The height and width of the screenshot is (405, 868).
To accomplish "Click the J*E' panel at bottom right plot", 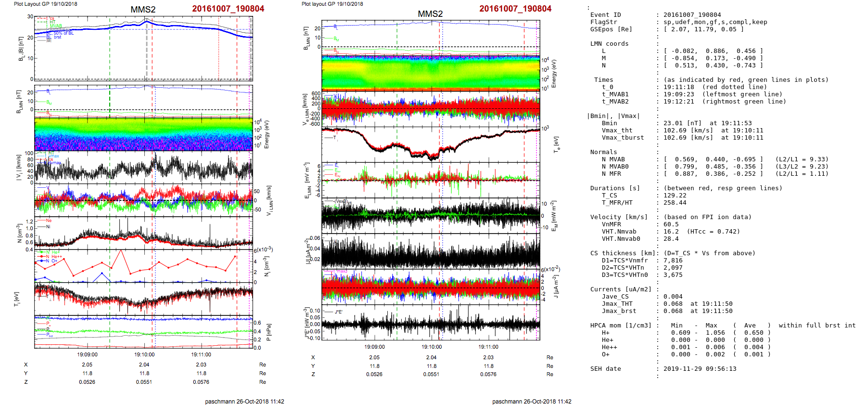I will coord(430,323).
